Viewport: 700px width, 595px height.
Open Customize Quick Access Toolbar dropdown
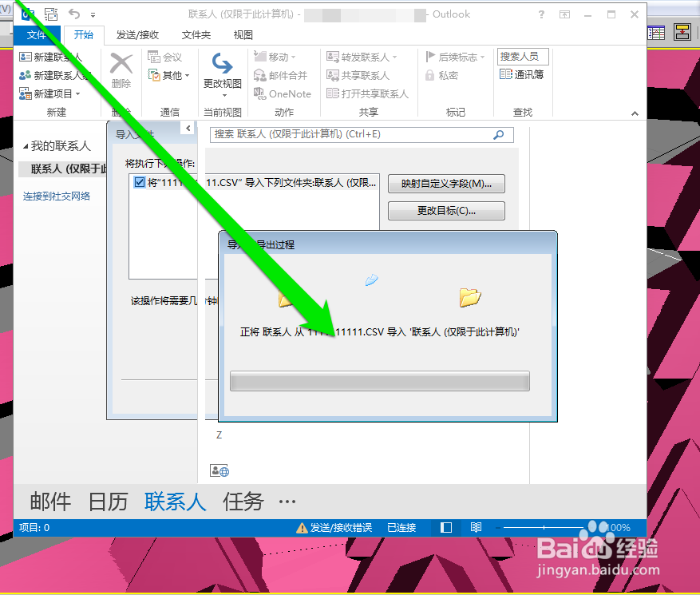pos(93,14)
